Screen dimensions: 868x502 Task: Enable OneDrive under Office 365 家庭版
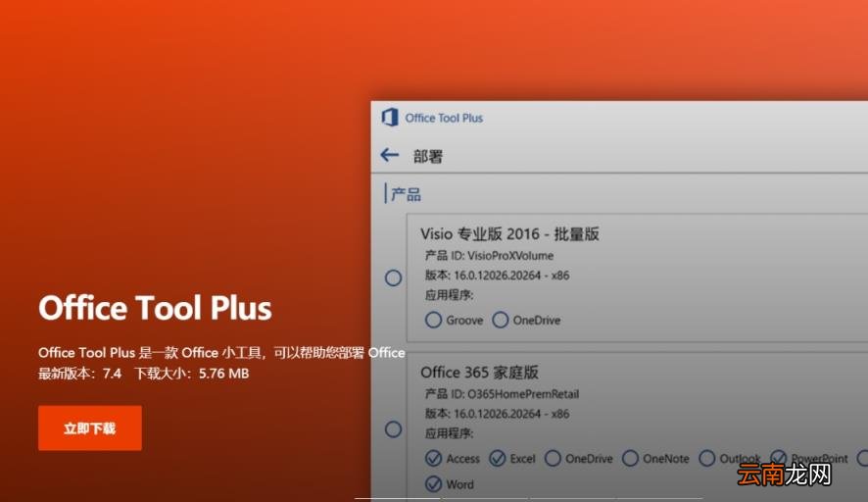(553, 458)
